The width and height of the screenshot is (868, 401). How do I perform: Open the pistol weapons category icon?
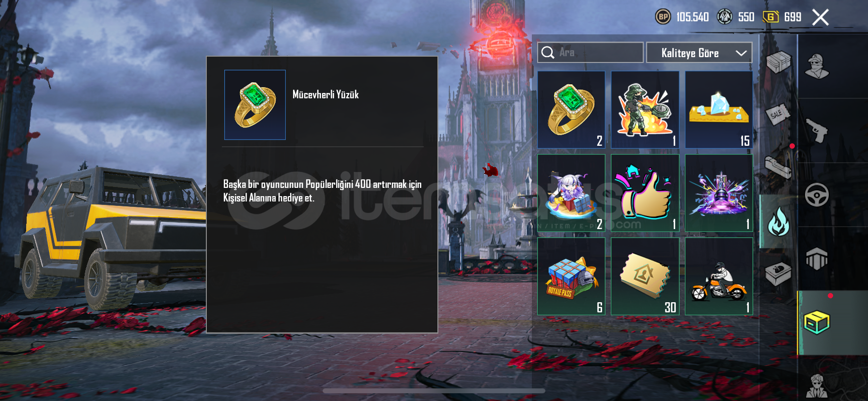click(817, 130)
